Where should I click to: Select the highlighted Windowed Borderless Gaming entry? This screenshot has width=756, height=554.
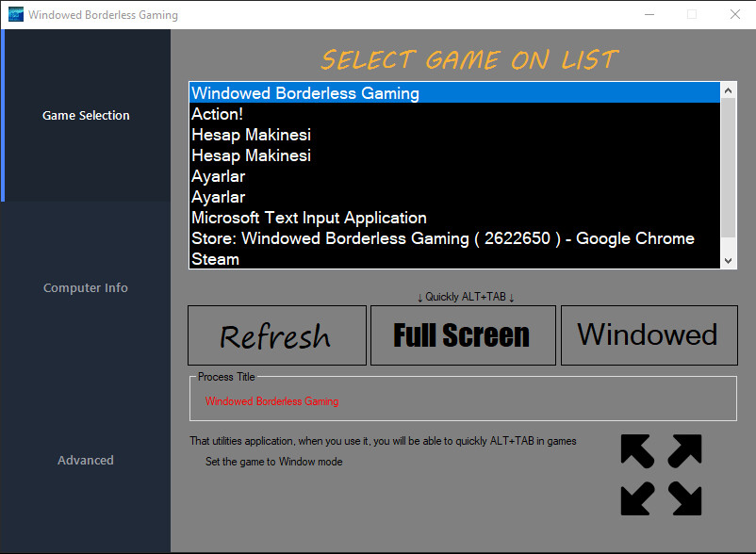coord(305,93)
